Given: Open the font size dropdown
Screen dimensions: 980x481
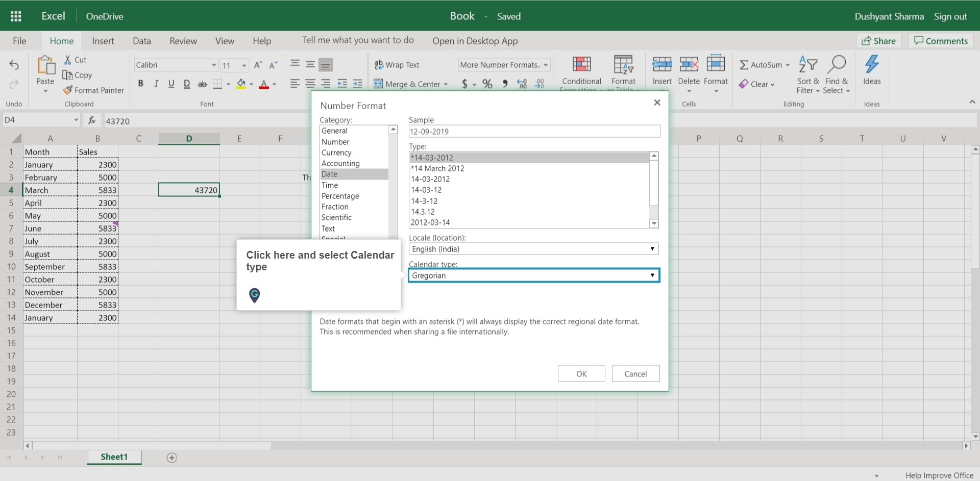Looking at the screenshot, I should pyautogui.click(x=243, y=65).
